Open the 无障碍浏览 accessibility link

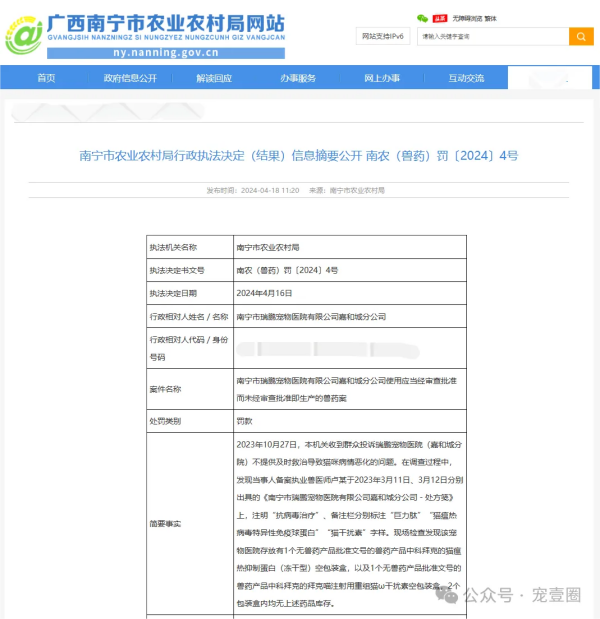pyautogui.click(x=467, y=19)
